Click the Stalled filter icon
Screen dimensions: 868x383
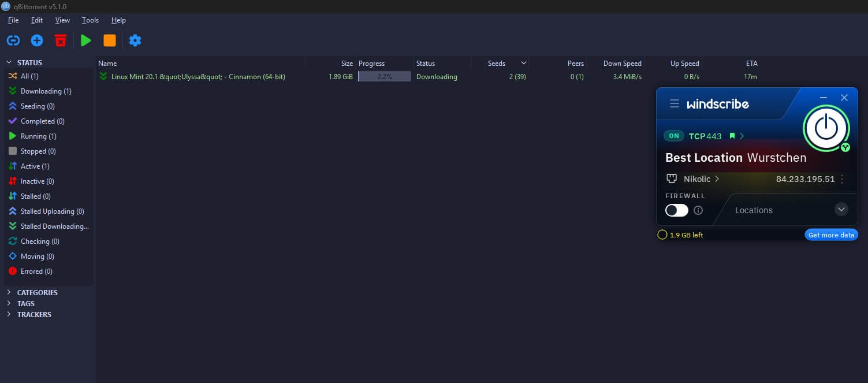pos(13,196)
